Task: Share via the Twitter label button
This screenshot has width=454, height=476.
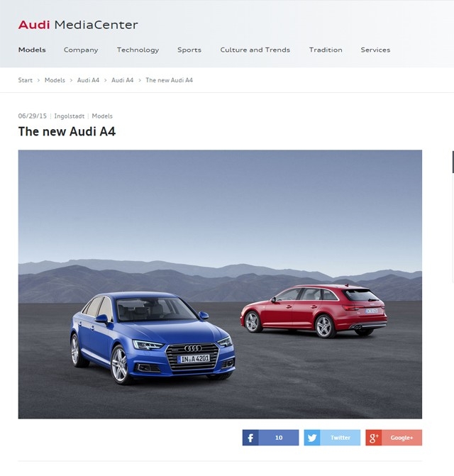Action: pos(340,438)
